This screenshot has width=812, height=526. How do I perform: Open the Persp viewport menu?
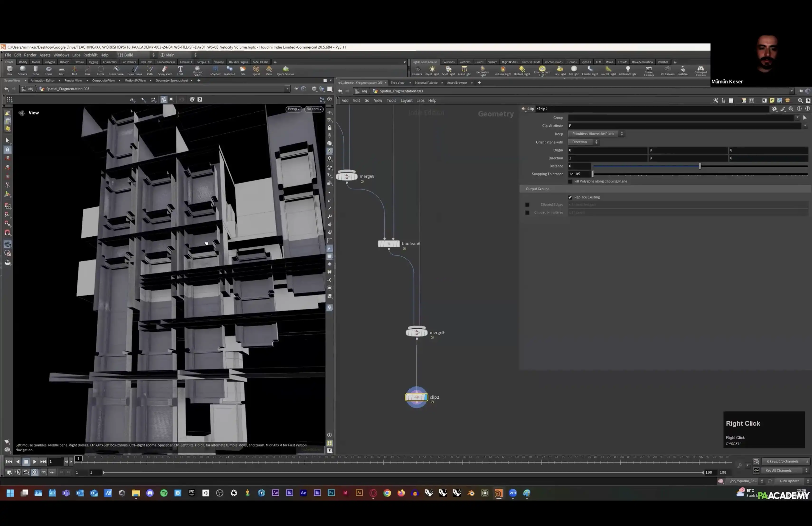pos(293,109)
